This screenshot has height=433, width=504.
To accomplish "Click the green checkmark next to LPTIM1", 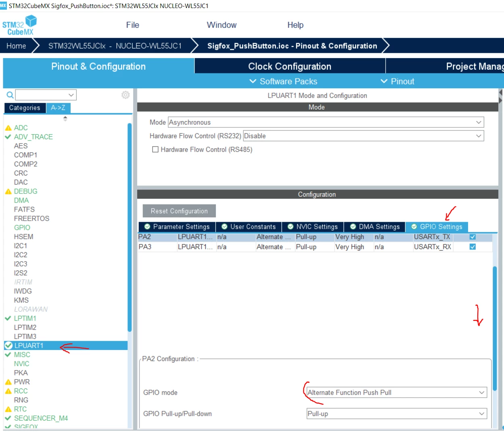I will [8, 318].
